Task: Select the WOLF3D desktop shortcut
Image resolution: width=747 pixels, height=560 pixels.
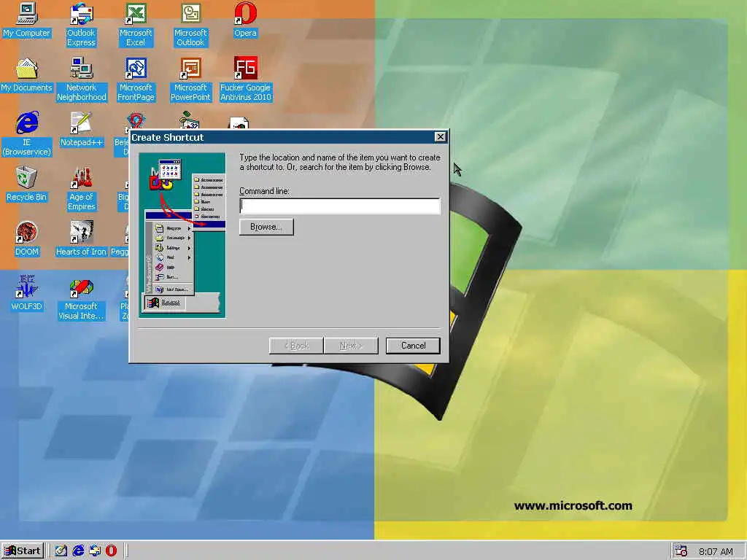Action: pyautogui.click(x=27, y=294)
